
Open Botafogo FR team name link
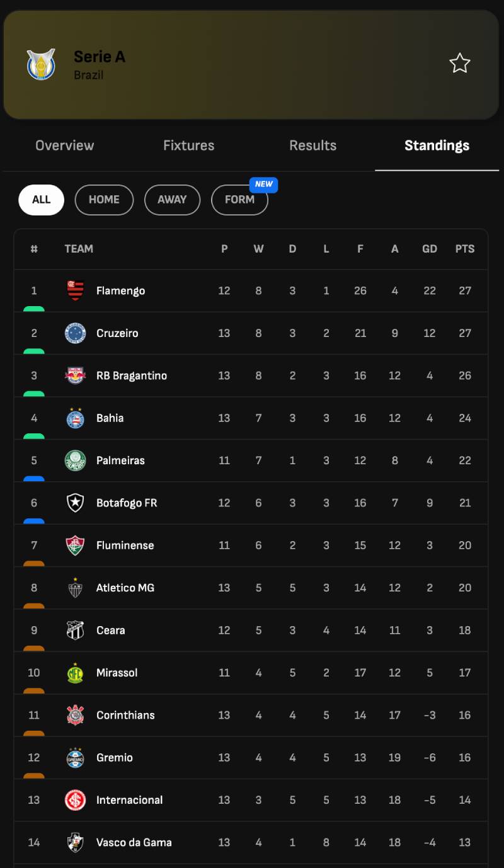pos(127,503)
